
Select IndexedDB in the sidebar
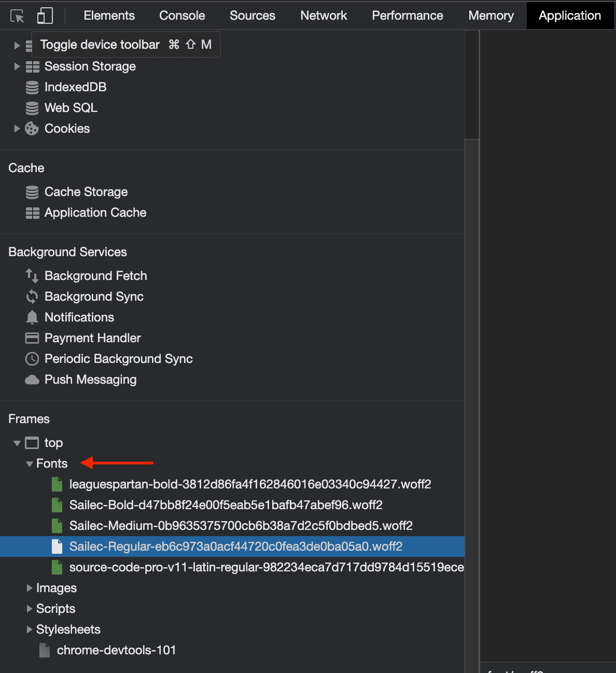coord(76,87)
